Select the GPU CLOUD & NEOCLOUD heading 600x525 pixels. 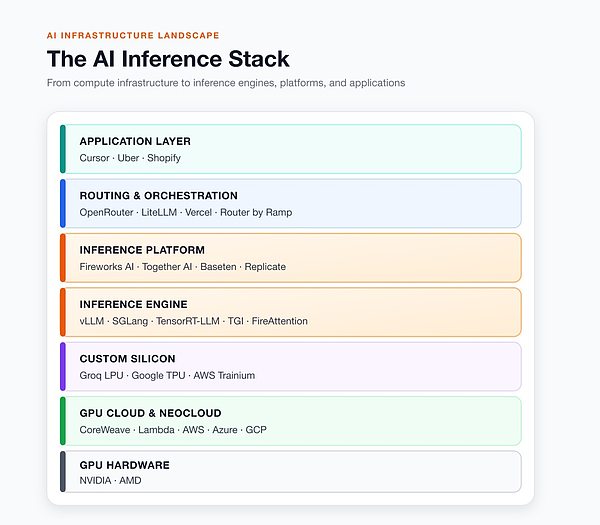tap(150, 413)
